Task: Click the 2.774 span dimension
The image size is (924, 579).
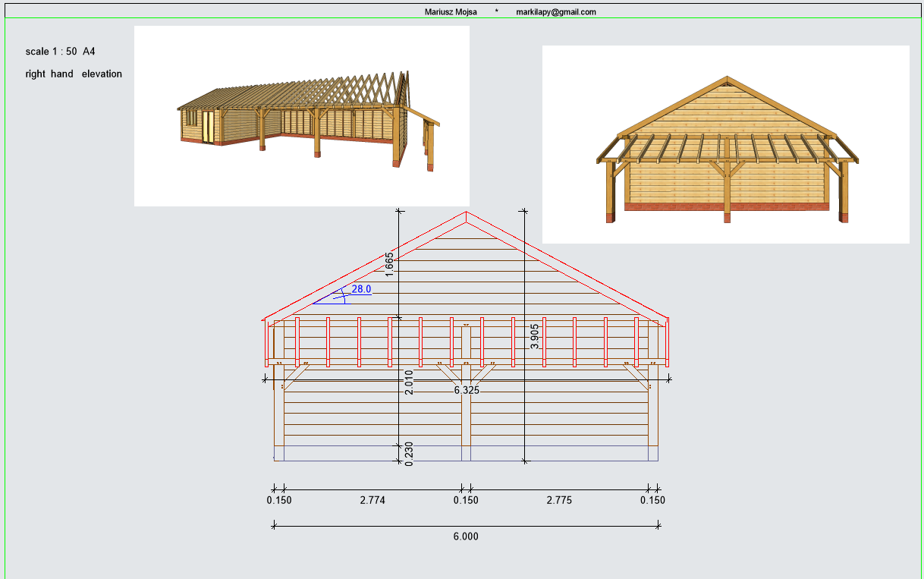Action: pos(372,500)
